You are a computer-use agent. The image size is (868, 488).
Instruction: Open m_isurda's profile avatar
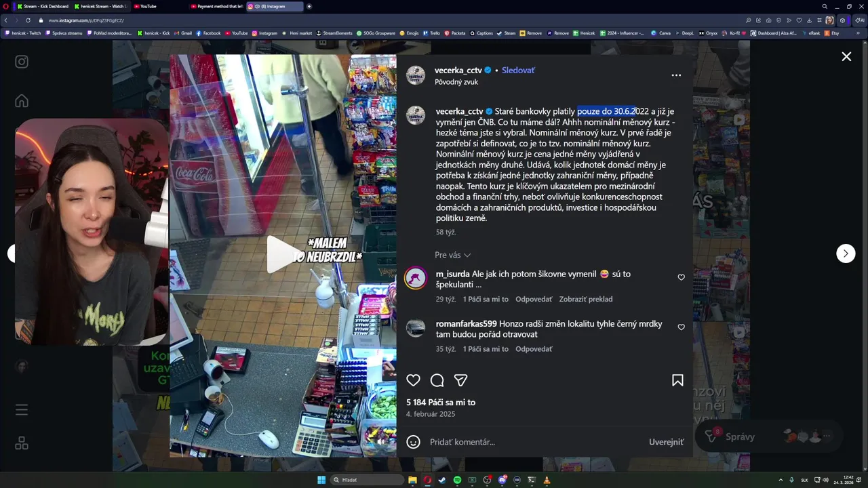(x=416, y=278)
